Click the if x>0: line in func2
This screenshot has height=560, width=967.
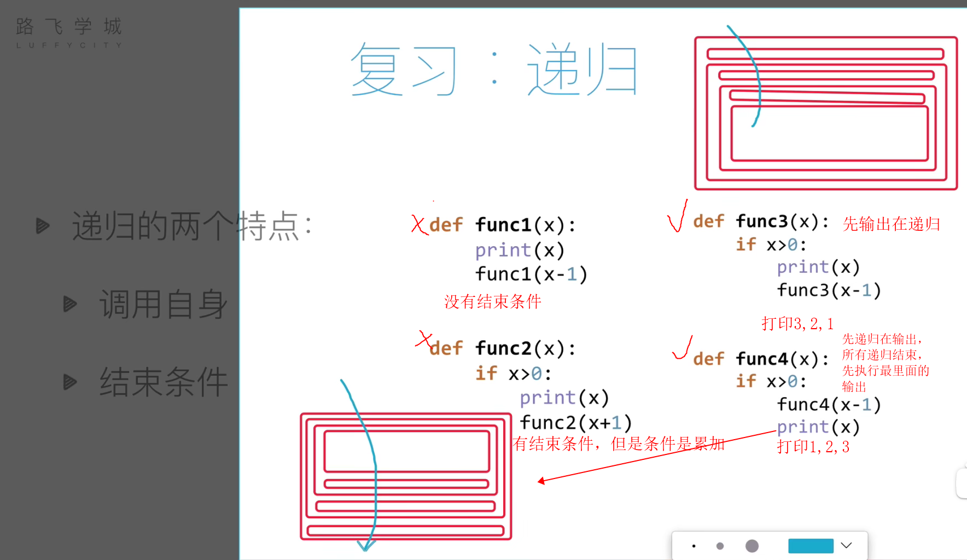[x=514, y=373]
